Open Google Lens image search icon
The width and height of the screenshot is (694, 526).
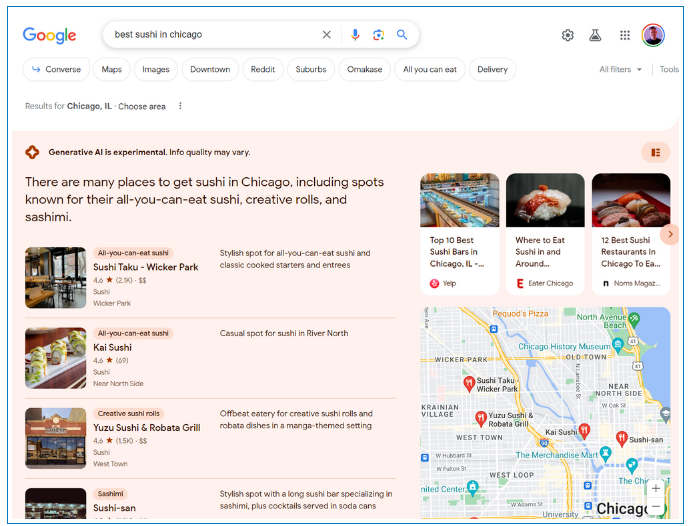coord(378,35)
